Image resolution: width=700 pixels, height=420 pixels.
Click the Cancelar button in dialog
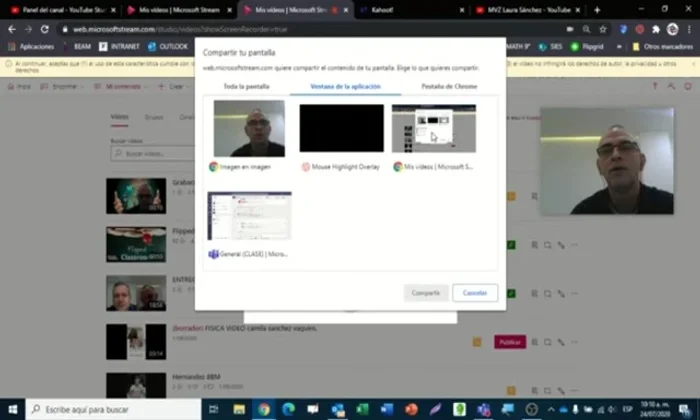click(475, 293)
